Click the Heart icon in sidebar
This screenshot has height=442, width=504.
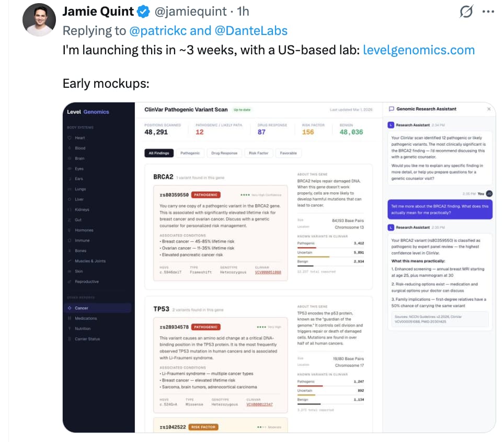70,138
